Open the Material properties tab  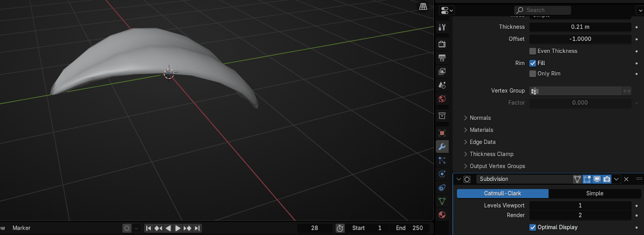(x=442, y=215)
